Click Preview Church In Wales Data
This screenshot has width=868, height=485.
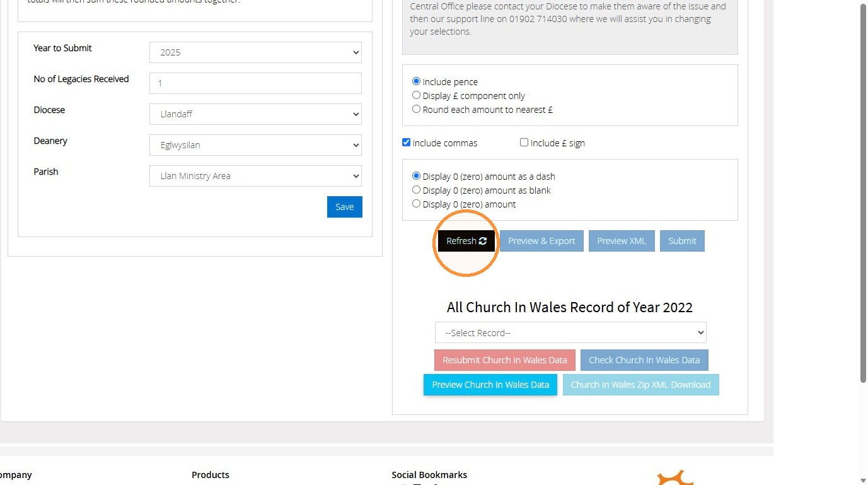(490, 385)
